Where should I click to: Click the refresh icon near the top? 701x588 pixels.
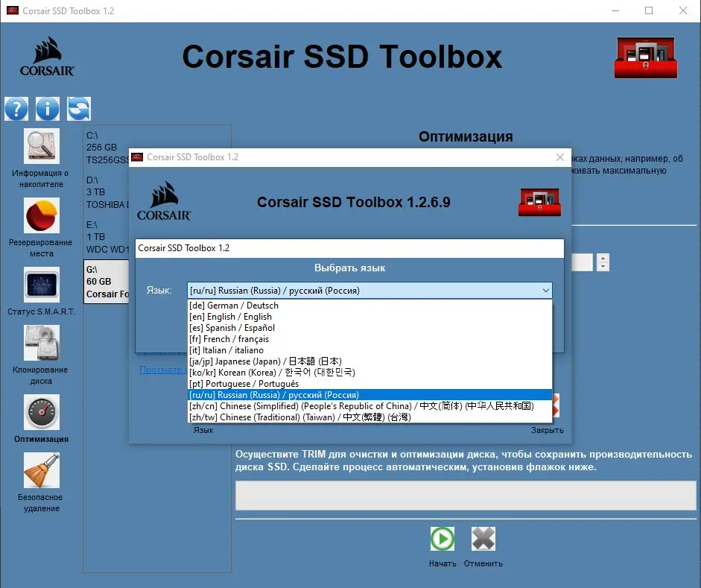pos(78,108)
